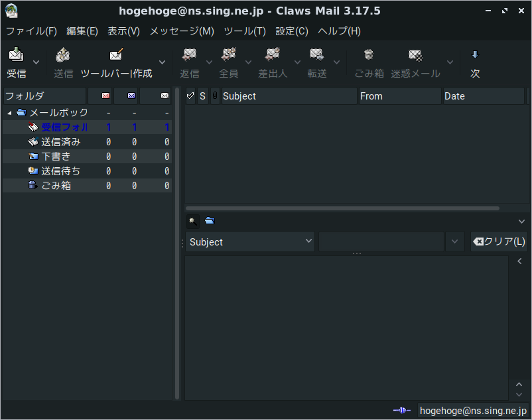Image resolution: width=532 pixels, height=420 pixels.
Task: Click the Reply to Sender (差出人) icon
Action: click(x=273, y=54)
